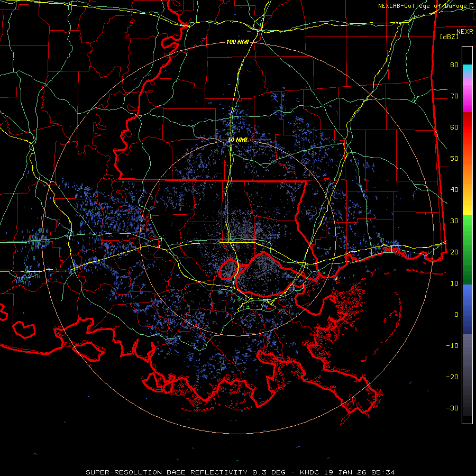Viewport: 476px width, 476px height.
Task: Click the 60 dBZ scale value
Action: coord(454,127)
